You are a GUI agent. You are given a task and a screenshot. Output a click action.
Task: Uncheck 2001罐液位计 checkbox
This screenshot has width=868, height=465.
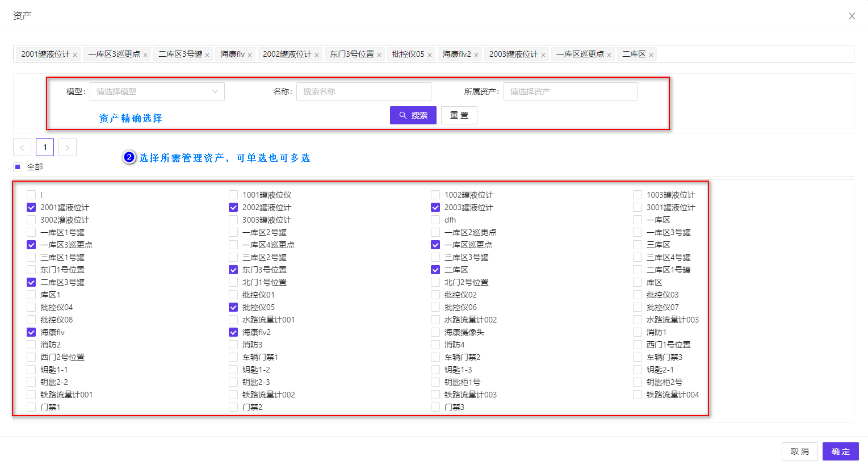click(31, 207)
